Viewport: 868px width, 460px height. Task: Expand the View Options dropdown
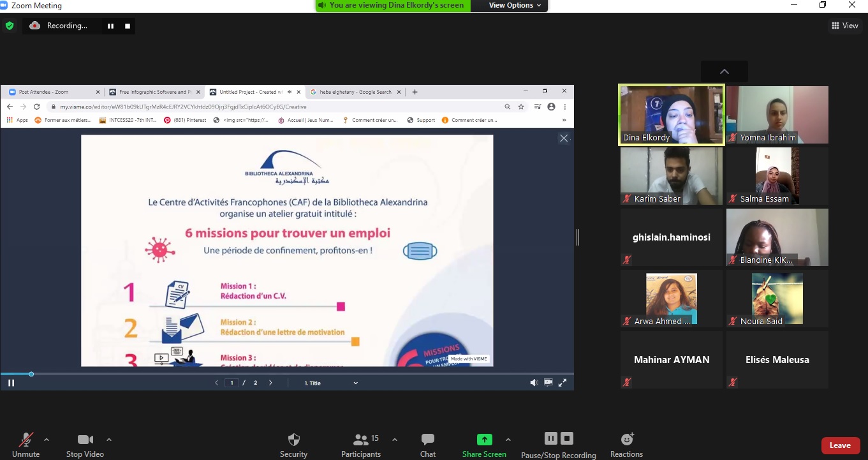(515, 5)
